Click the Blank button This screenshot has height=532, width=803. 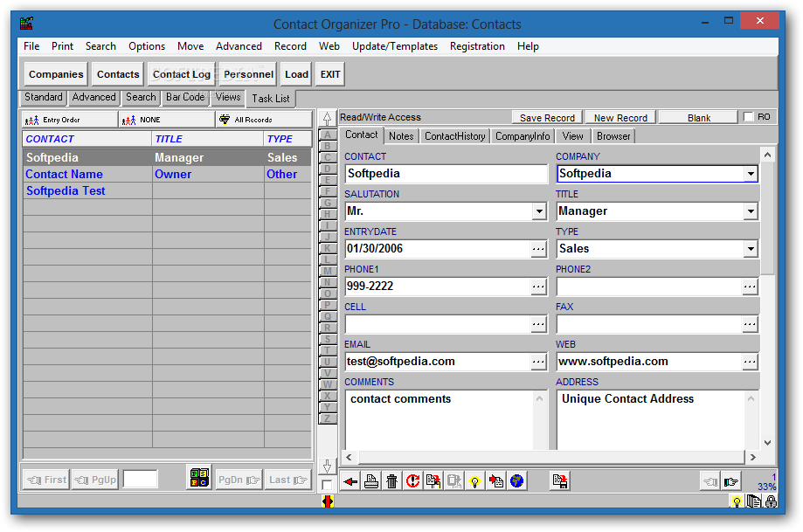click(698, 118)
